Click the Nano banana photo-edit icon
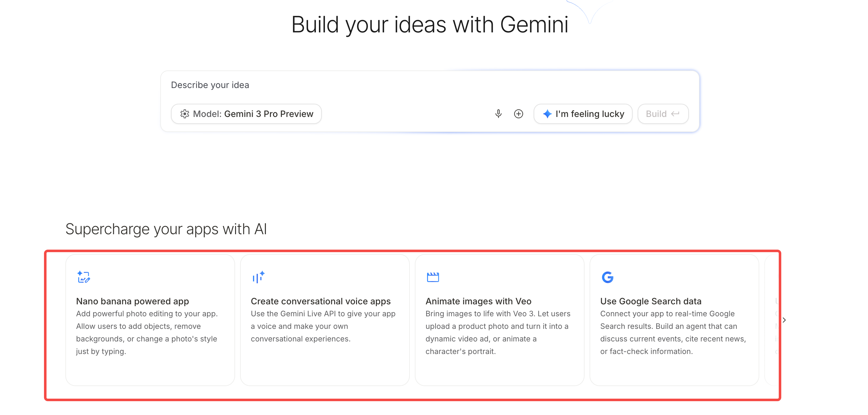 pos(83,277)
